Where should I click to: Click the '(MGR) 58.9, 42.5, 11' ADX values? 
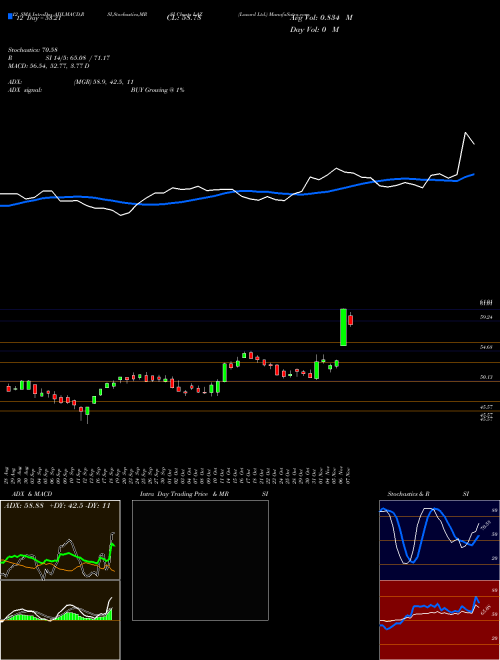point(104,82)
